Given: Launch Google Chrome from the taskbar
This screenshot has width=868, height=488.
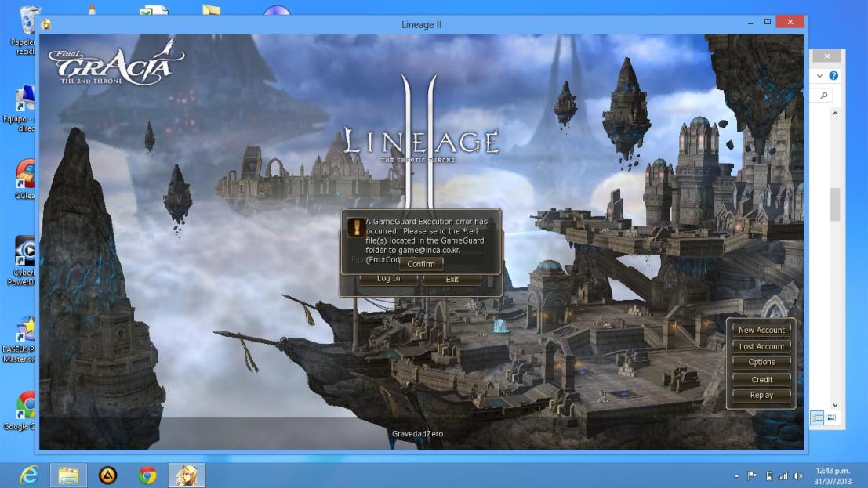Looking at the screenshot, I should click(x=147, y=475).
